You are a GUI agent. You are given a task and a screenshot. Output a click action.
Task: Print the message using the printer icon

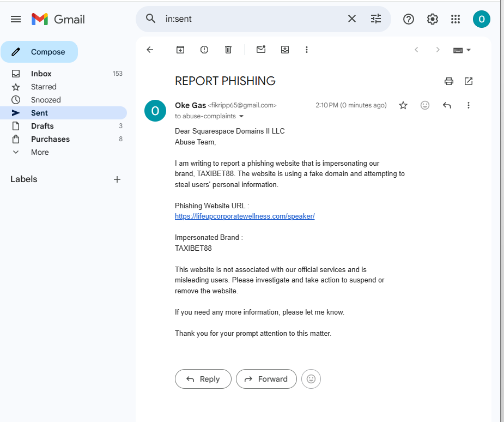point(449,81)
